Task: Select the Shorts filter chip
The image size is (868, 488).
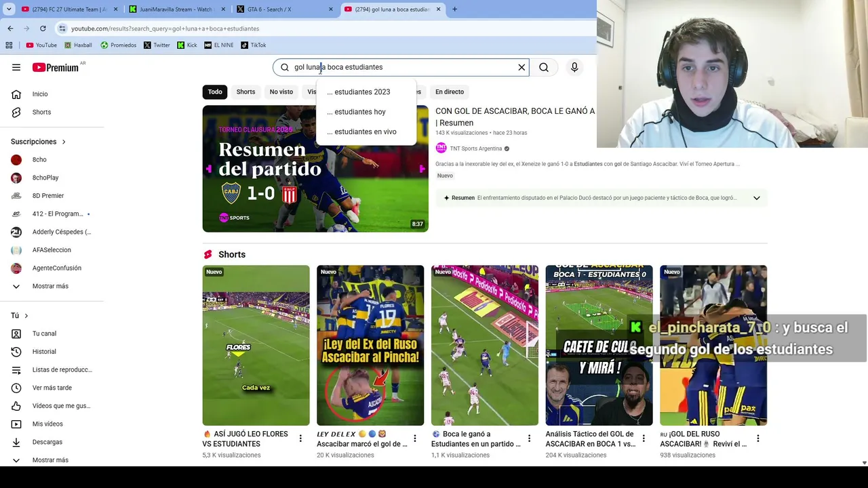Action: [245, 91]
